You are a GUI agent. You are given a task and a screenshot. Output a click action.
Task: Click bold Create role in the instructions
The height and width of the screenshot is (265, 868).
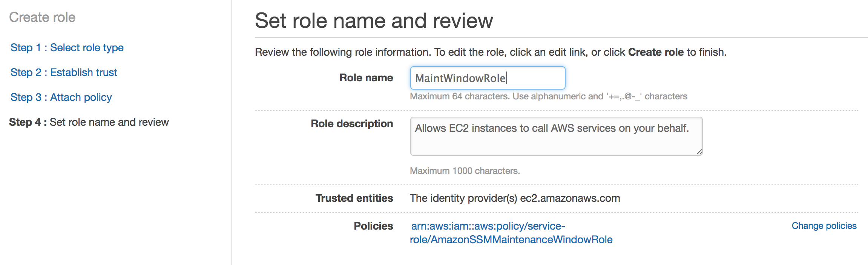coord(655,52)
